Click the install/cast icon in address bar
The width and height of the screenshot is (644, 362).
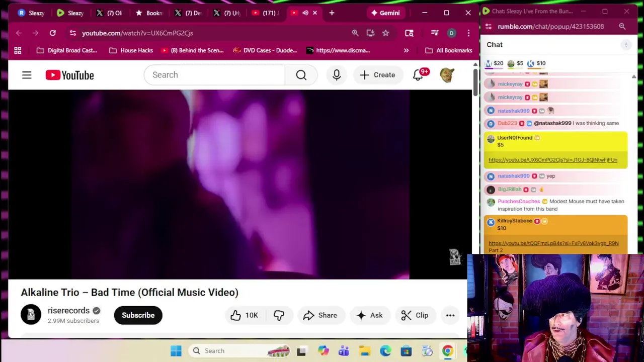pos(370,33)
